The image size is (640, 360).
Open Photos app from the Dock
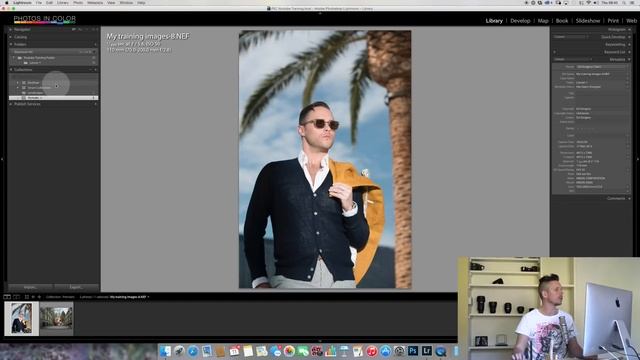click(x=289, y=351)
